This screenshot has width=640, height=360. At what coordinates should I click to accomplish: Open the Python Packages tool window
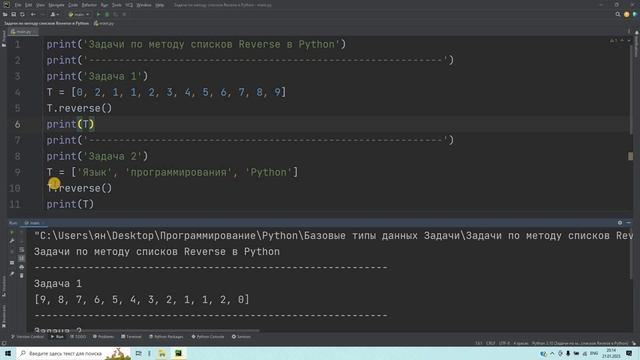pyautogui.click(x=166, y=337)
